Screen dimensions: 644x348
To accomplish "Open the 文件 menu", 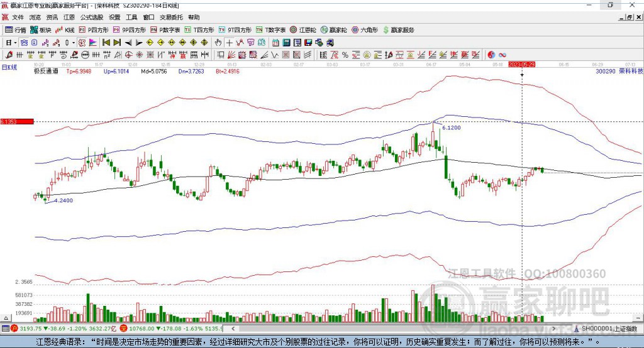I will click(x=18, y=17).
